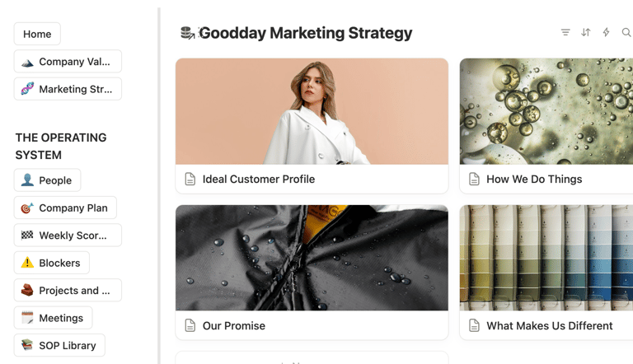Click the document icon beside What Makes Us Different
Image resolution: width=633 pixels, height=364 pixels.
[x=474, y=326]
